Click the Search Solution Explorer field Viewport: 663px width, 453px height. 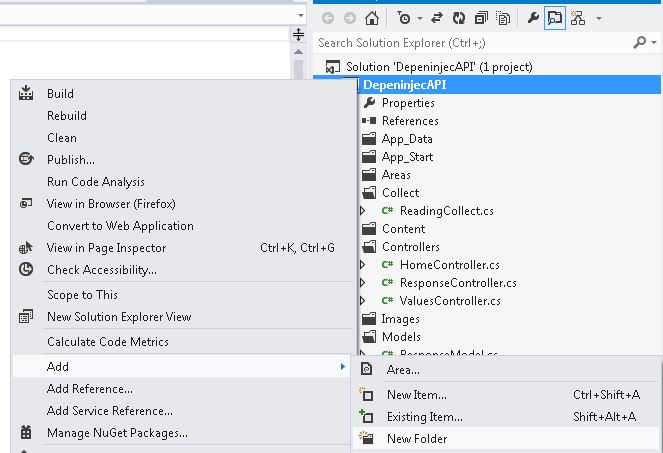click(x=470, y=43)
